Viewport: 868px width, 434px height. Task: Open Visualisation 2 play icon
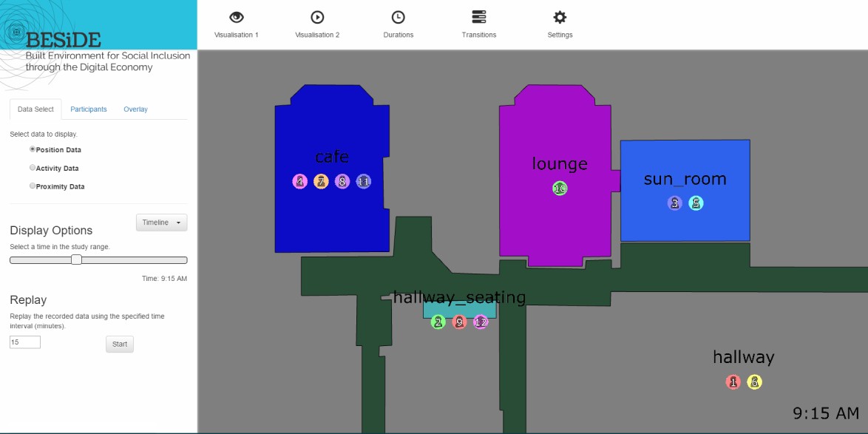pos(317,17)
